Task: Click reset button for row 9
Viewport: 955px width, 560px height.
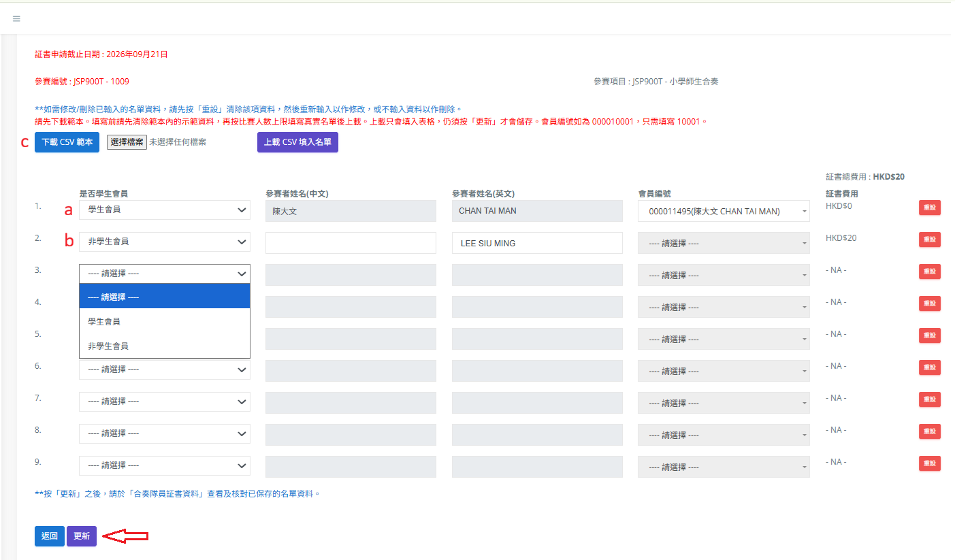Action: pos(930,463)
